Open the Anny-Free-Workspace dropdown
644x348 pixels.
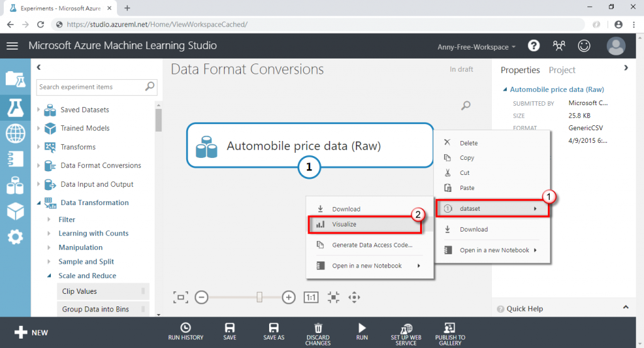(x=477, y=47)
